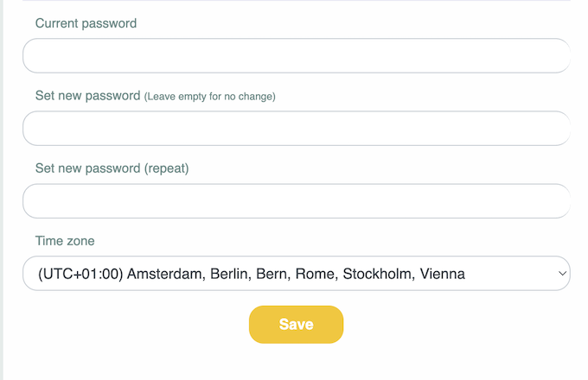Click the "Current password" label
The width and height of the screenshot is (588, 380).
click(86, 23)
